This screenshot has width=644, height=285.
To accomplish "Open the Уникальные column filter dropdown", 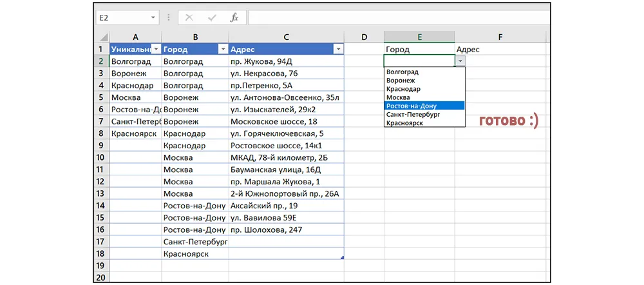I will [x=155, y=49].
